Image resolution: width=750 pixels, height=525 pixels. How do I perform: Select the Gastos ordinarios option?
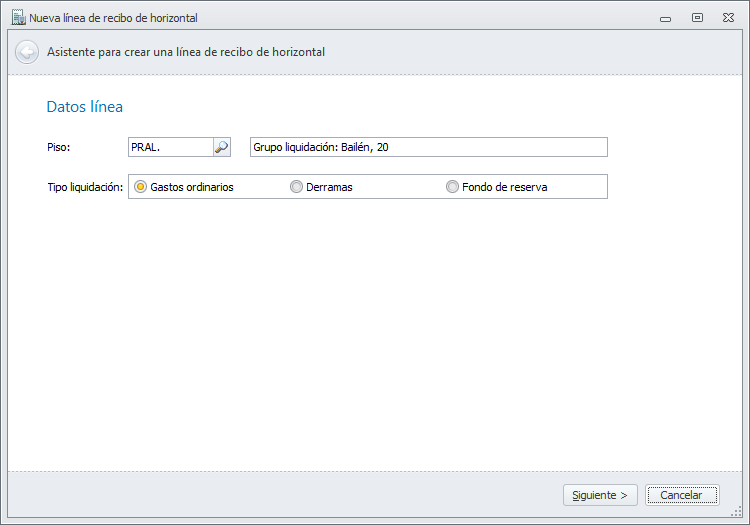(141, 187)
